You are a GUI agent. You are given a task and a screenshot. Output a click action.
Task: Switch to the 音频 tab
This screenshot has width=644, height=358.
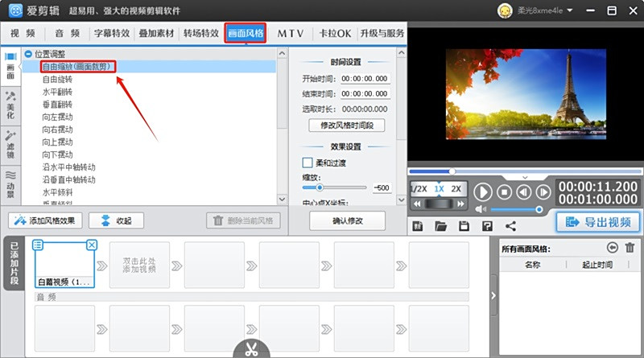tap(68, 33)
